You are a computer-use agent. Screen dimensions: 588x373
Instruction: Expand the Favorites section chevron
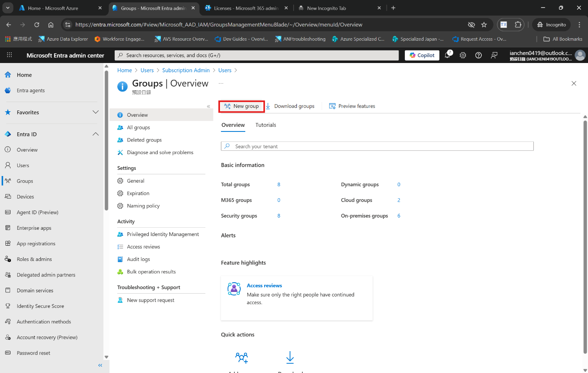pos(95,112)
